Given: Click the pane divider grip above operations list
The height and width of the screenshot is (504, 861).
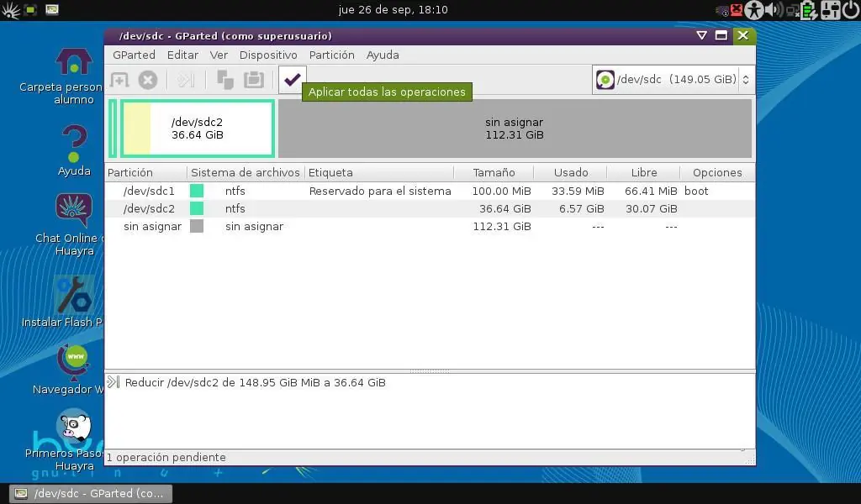Looking at the screenshot, I should coord(430,371).
